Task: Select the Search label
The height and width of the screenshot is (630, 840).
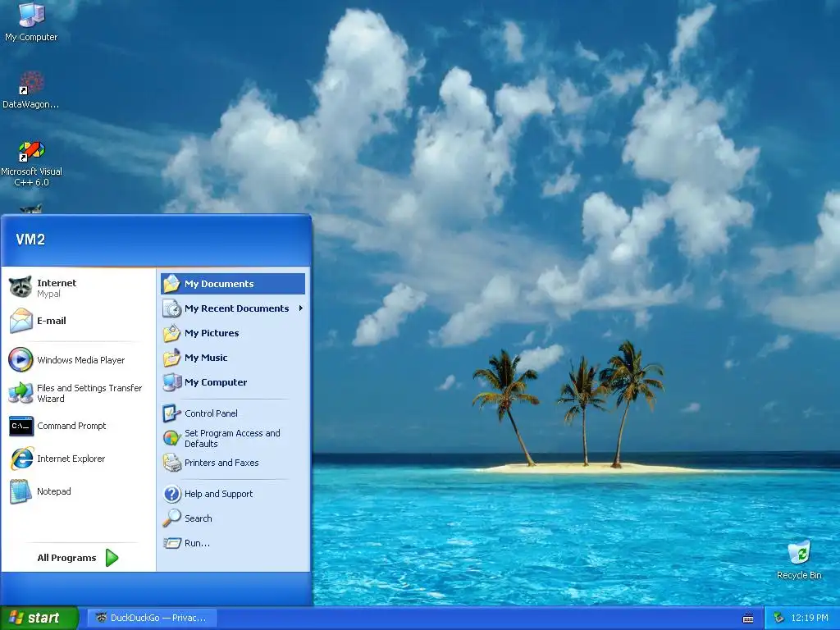Action: tap(199, 518)
